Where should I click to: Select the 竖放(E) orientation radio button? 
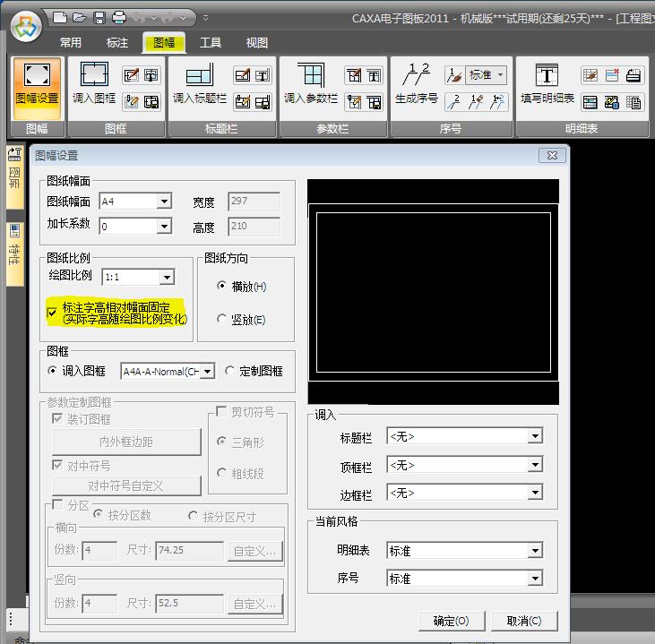pyautogui.click(x=223, y=319)
